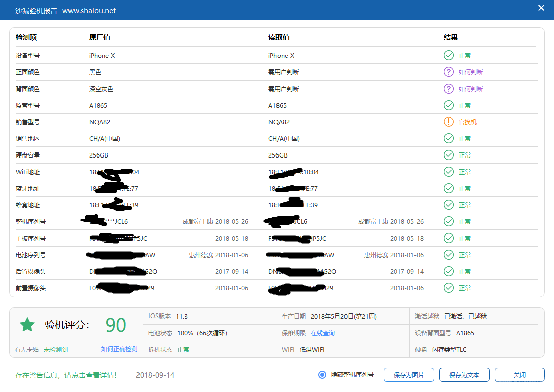Toggle the 隐藏整机序列号 radio button
The image size is (554, 392).
point(322,375)
